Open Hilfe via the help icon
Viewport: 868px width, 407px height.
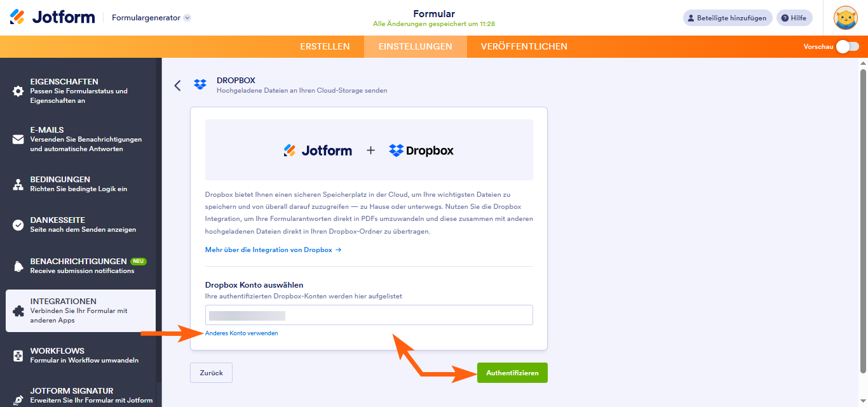pyautogui.click(x=794, y=17)
